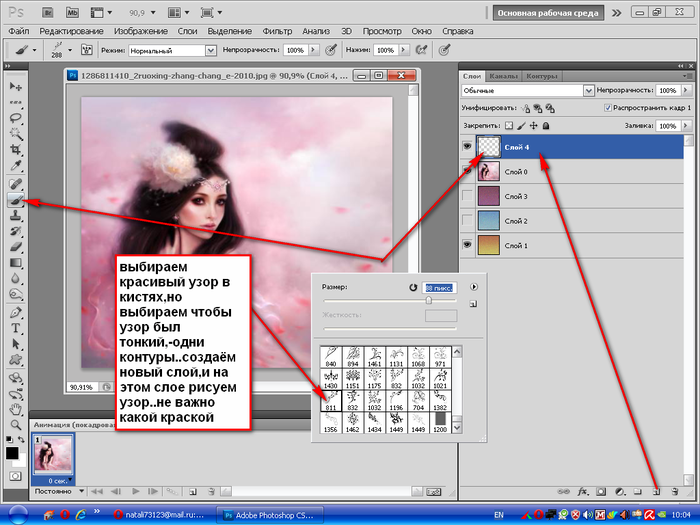This screenshot has width=700, height=525.
Task: Enable airbrush mode in options bar
Action: (421, 50)
